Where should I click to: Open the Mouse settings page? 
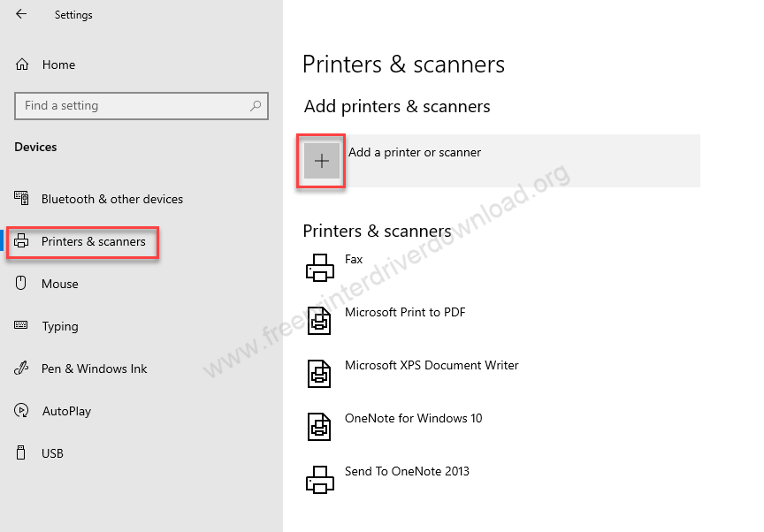[60, 284]
